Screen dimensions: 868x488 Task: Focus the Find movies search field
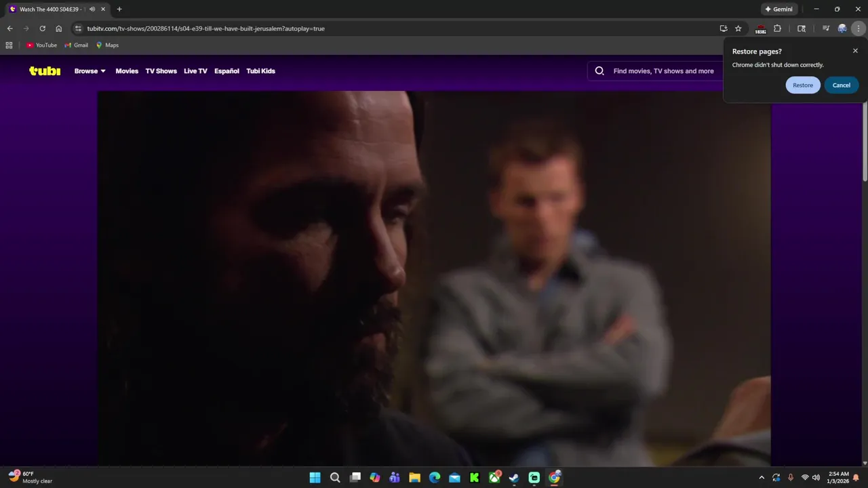[663, 70]
